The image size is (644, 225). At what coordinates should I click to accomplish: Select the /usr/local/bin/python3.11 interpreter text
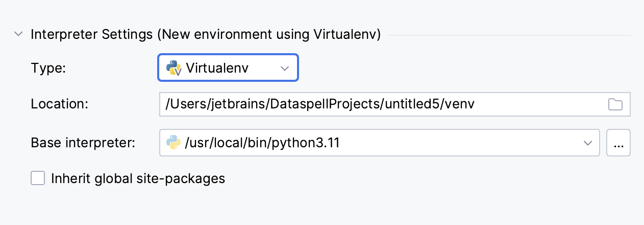(263, 143)
